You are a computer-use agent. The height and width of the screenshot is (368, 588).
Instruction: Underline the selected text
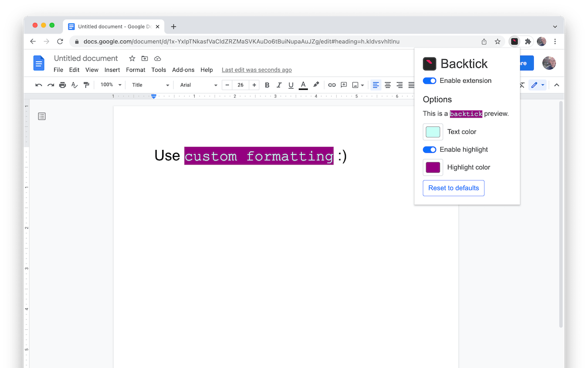[x=291, y=85]
